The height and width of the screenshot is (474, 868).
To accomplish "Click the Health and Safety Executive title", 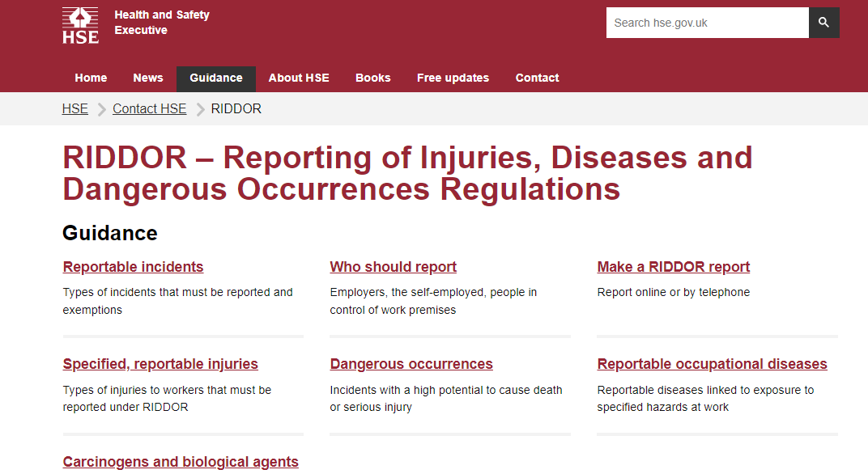I will click(162, 23).
